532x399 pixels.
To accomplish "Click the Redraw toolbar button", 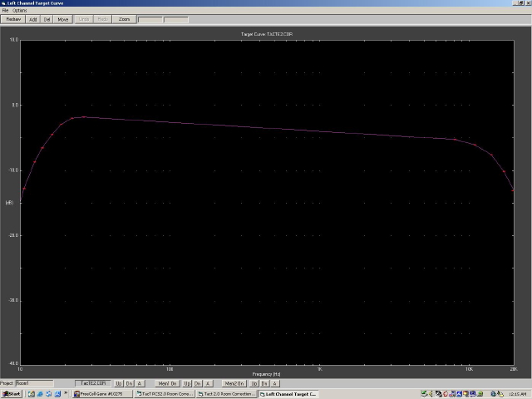I will [x=13, y=19].
